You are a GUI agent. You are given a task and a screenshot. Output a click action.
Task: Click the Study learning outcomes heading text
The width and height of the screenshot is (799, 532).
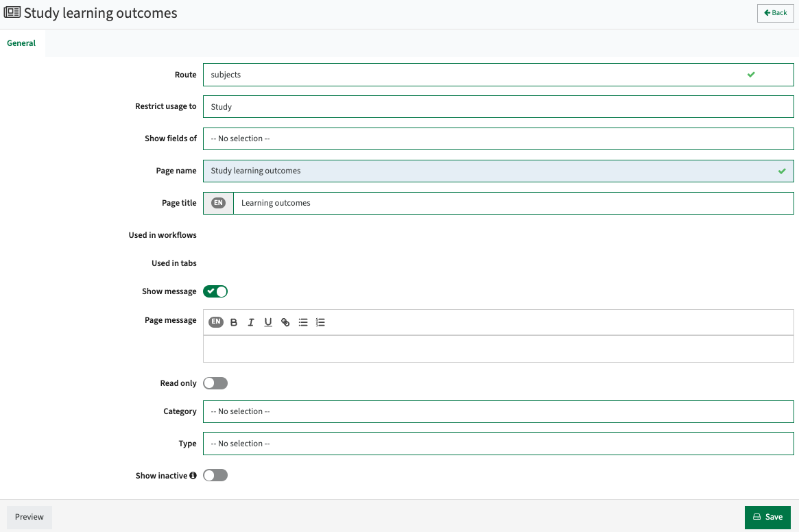click(100, 13)
